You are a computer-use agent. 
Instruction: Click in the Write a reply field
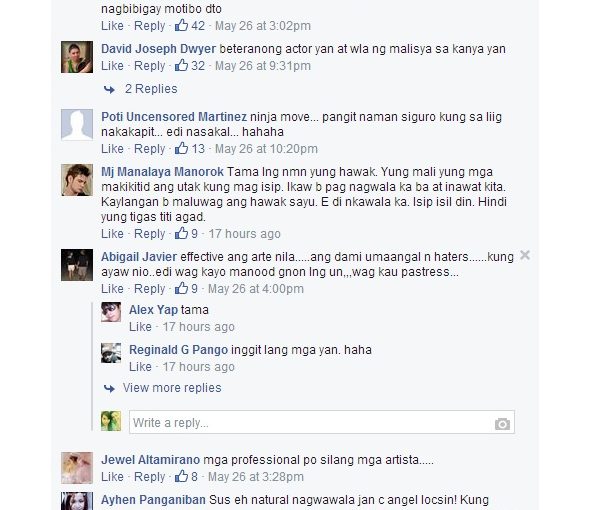[x=322, y=422]
